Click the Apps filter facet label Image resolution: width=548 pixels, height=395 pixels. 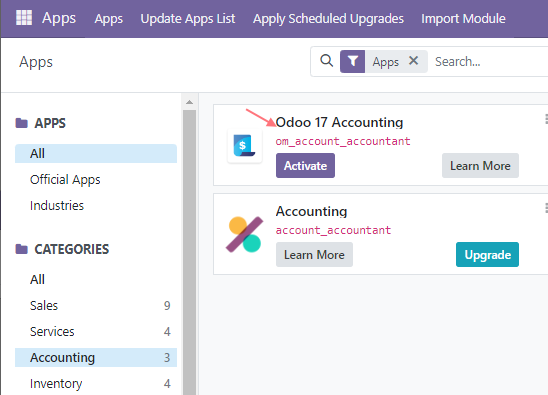pos(385,62)
